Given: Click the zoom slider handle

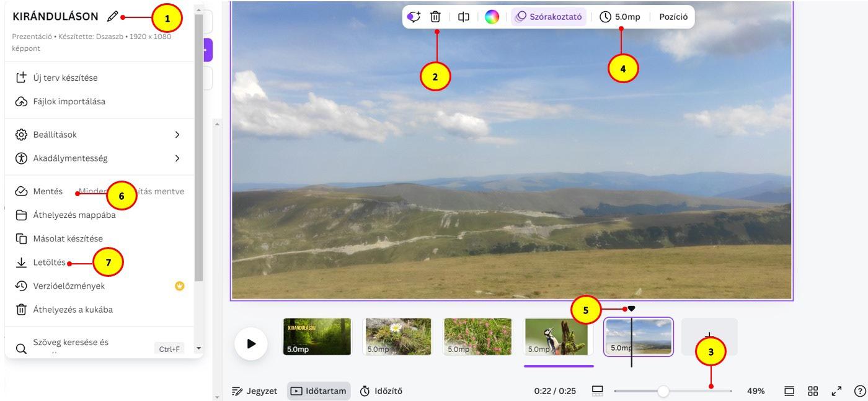Looking at the screenshot, I should point(663,391).
